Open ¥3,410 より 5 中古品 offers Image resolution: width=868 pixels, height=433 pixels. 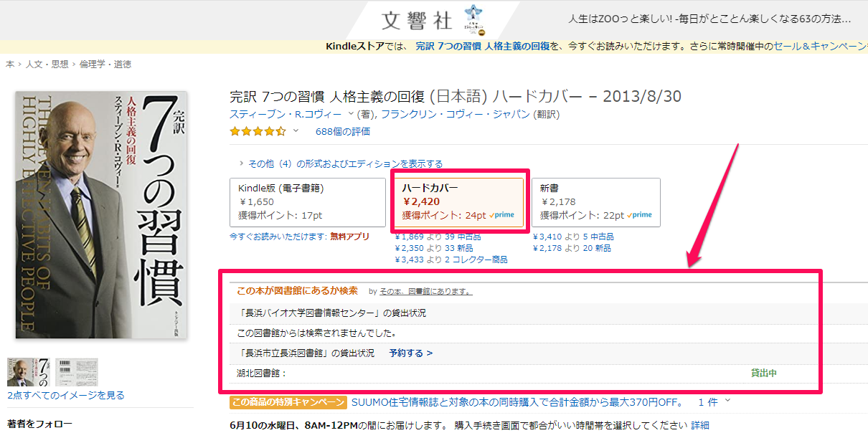click(x=573, y=237)
